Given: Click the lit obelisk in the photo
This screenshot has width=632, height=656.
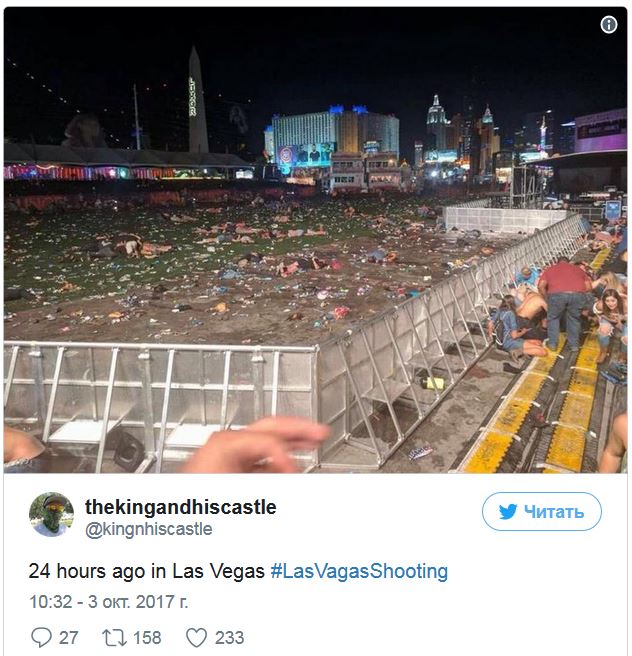Looking at the screenshot, I should point(197,100).
